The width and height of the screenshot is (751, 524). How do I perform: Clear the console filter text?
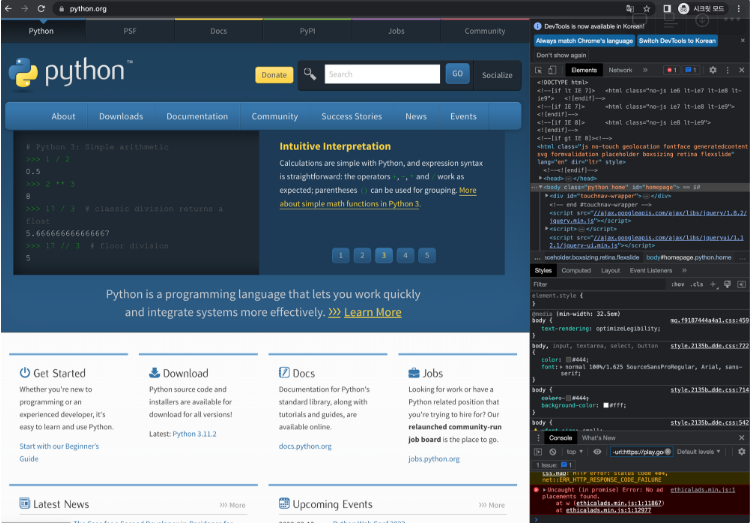[x=668, y=452]
